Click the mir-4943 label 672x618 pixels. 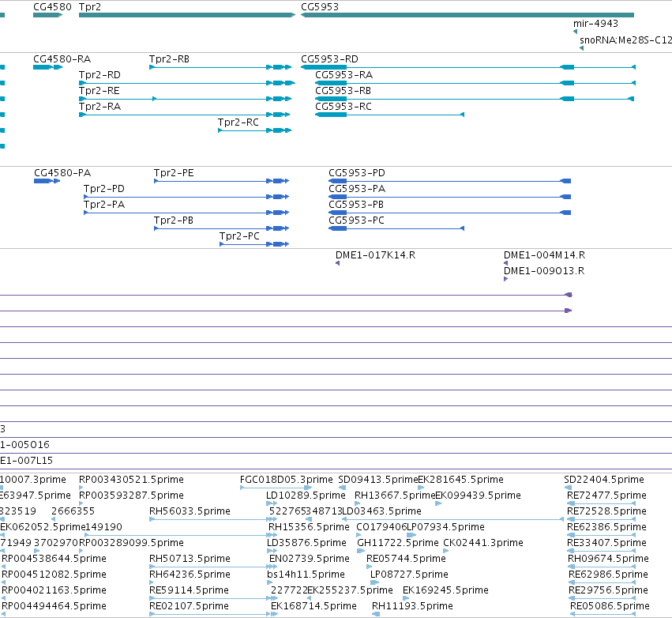tap(595, 24)
